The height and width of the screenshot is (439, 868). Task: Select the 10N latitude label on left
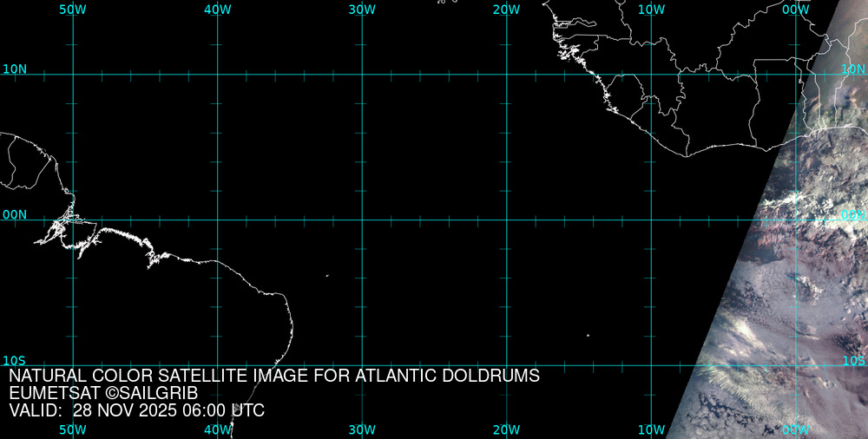15,69
